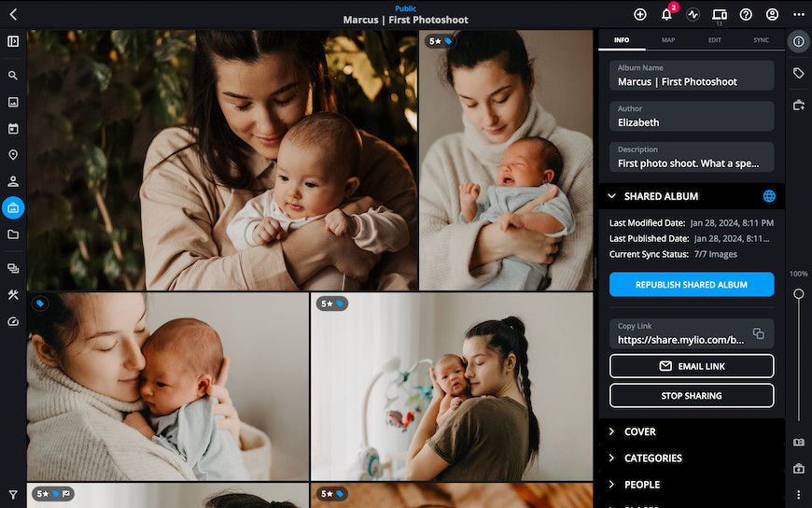Image resolution: width=812 pixels, height=508 pixels.
Task: Click the add plus circle icon
Action: pos(640,15)
